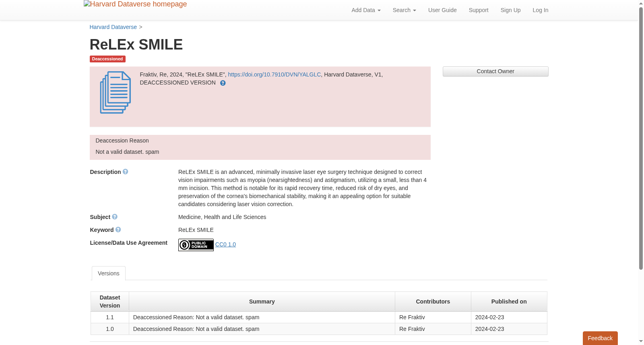
Task: Open the Feedback button
Action: 600,338
